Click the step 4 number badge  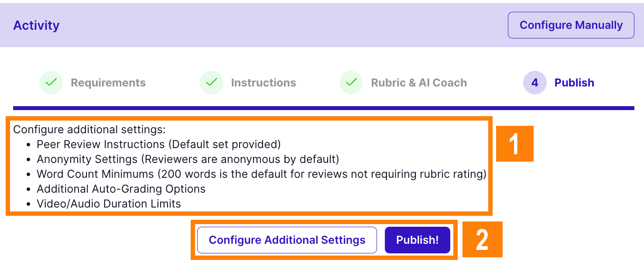click(x=534, y=83)
